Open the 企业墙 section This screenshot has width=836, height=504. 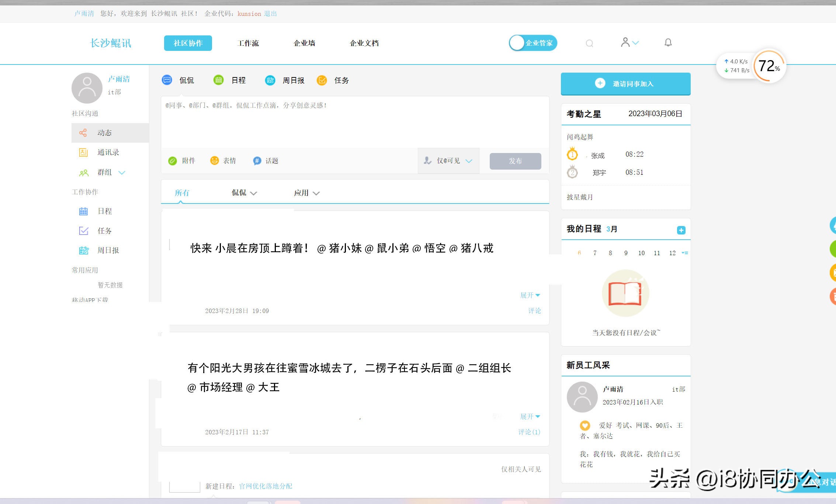pos(305,43)
